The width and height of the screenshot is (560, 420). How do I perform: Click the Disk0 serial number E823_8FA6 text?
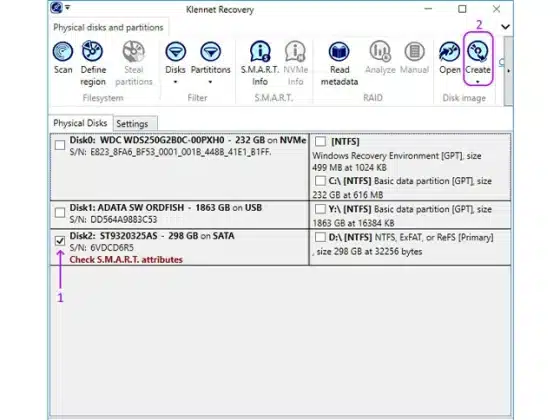tap(181, 152)
